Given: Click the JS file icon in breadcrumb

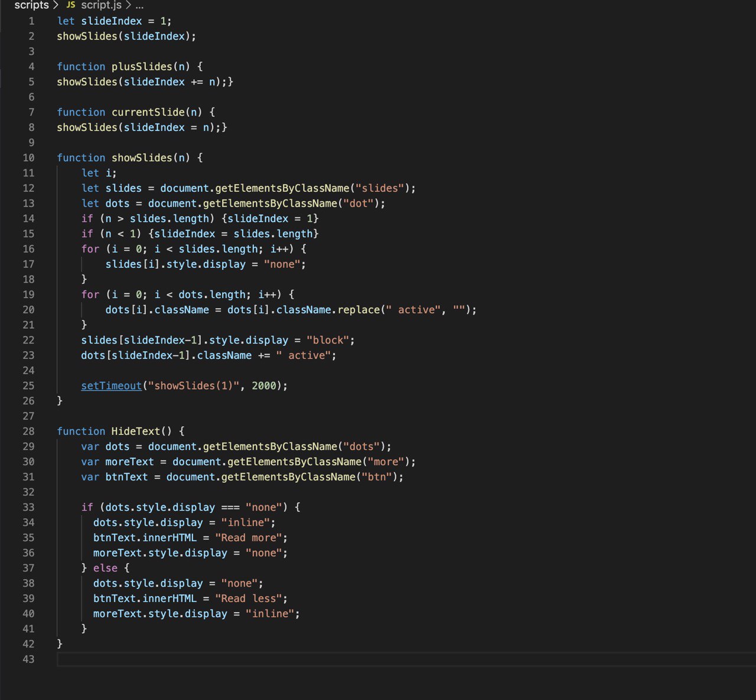Looking at the screenshot, I should click(71, 5).
